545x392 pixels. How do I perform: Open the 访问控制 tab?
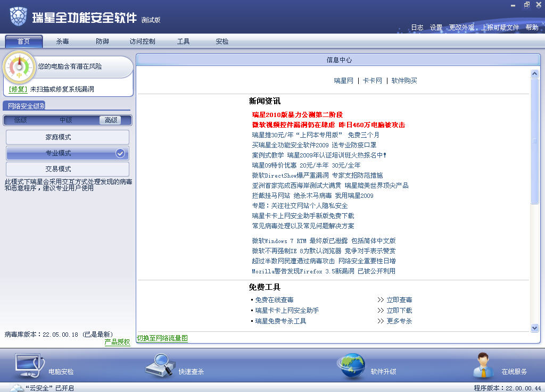pyautogui.click(x=142, y=41)
